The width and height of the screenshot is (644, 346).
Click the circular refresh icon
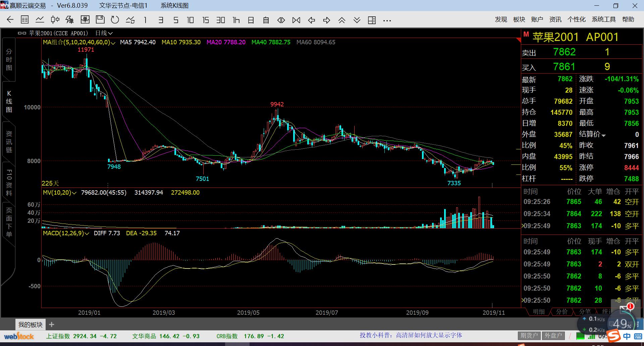pyautogui.click(x=115, y=20)
